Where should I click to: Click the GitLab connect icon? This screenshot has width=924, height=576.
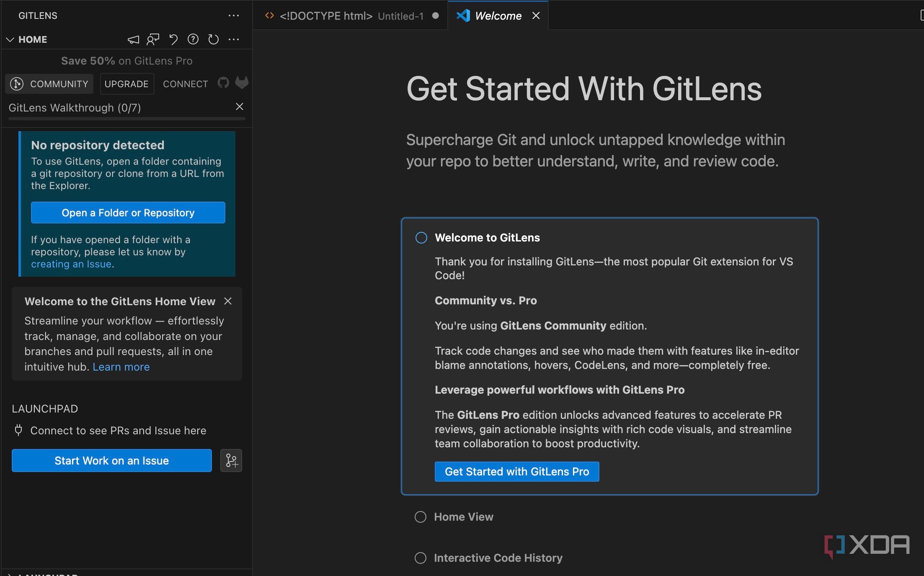pyautogui.click(x=242, y=83)
